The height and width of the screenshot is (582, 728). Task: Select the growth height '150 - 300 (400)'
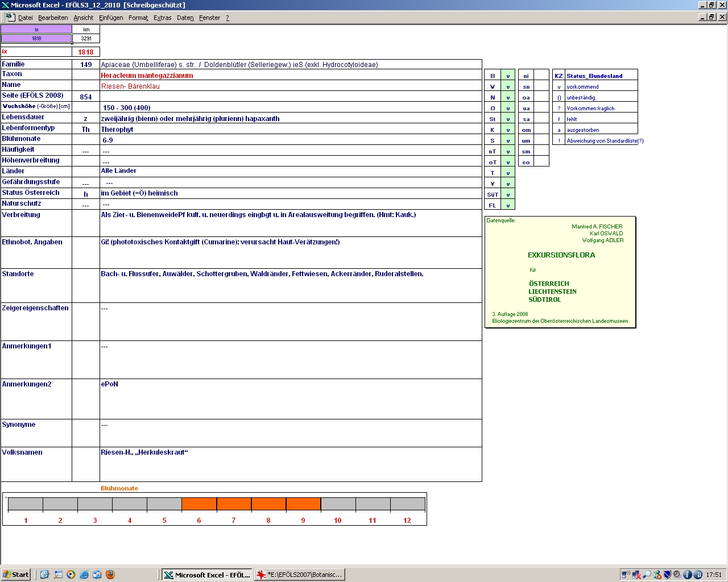point(126,107)
